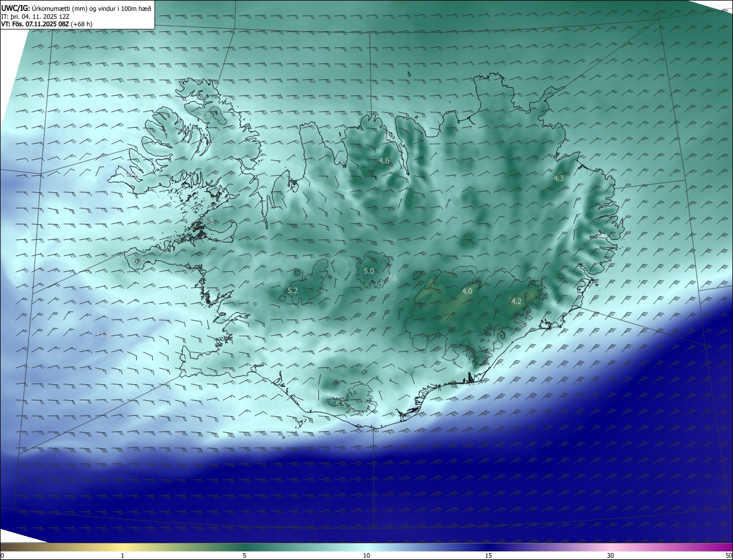Click the 6.7 value on the western peninsula tip
The width and height of the screenshot is (733, 560).
[138, 261]
